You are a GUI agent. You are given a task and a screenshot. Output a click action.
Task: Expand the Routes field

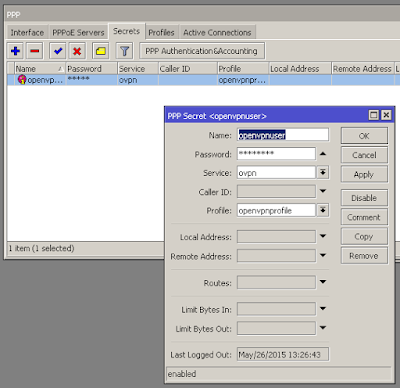pos(323,282)
